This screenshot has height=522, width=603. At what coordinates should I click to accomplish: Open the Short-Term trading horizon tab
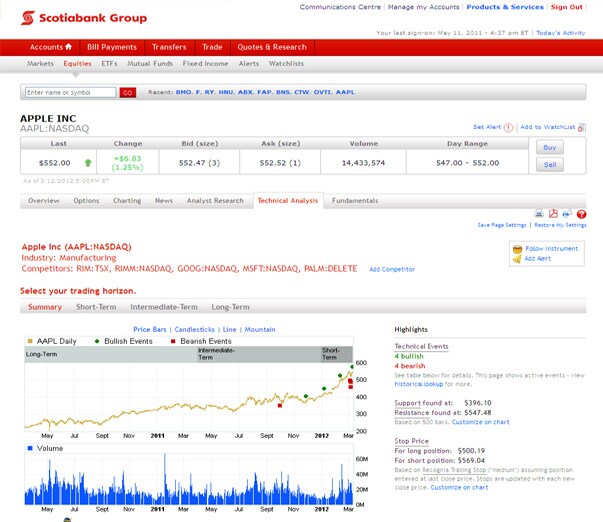[96, 307]
